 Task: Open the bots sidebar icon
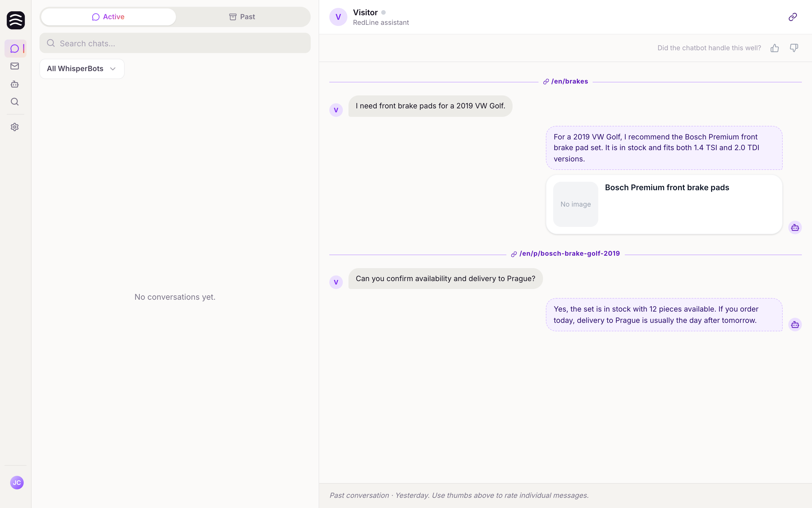point(15,84)
